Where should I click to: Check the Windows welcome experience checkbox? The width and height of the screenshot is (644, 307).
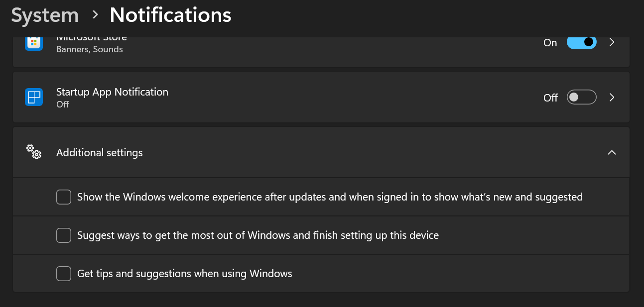(64, 197)
